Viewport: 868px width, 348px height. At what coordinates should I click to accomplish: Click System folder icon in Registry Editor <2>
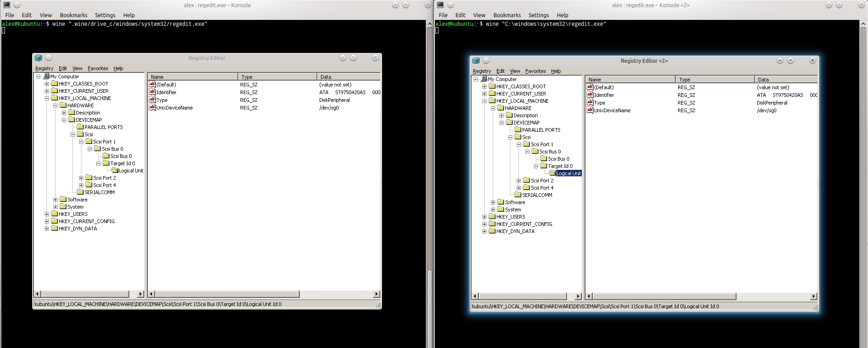(500, 210)
